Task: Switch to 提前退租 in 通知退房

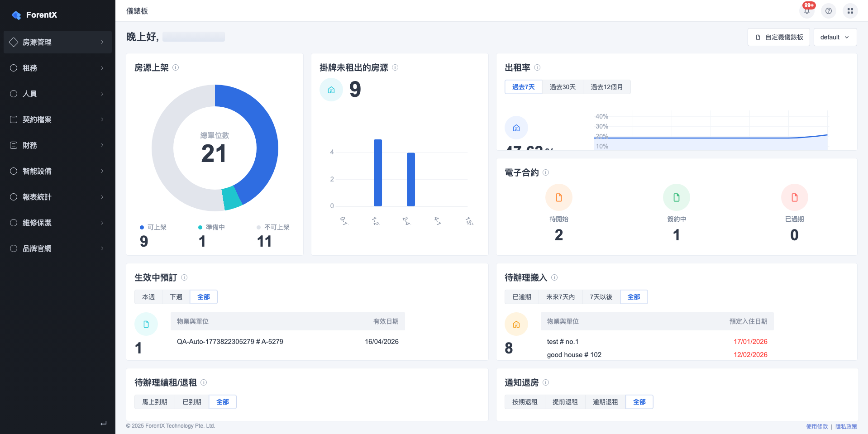Action: 565,402
